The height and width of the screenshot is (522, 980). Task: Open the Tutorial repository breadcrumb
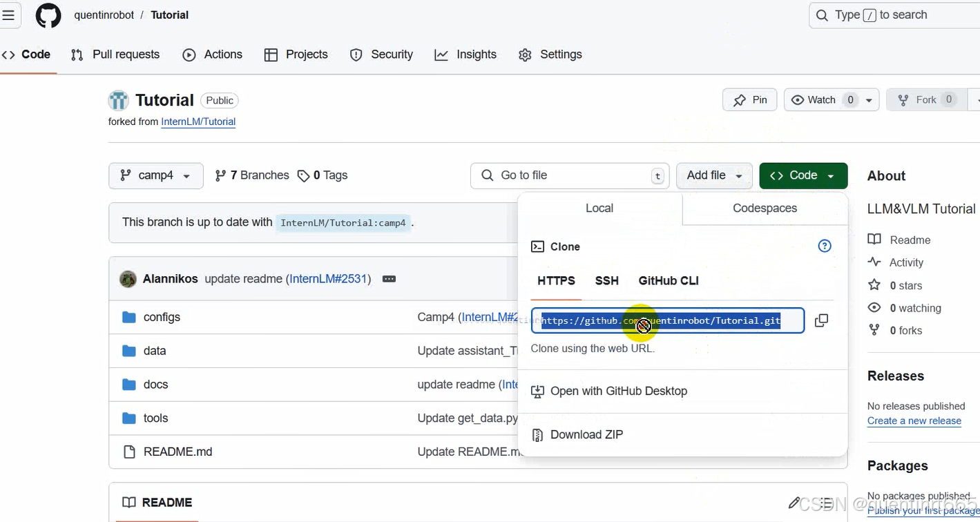click(170, 15)
